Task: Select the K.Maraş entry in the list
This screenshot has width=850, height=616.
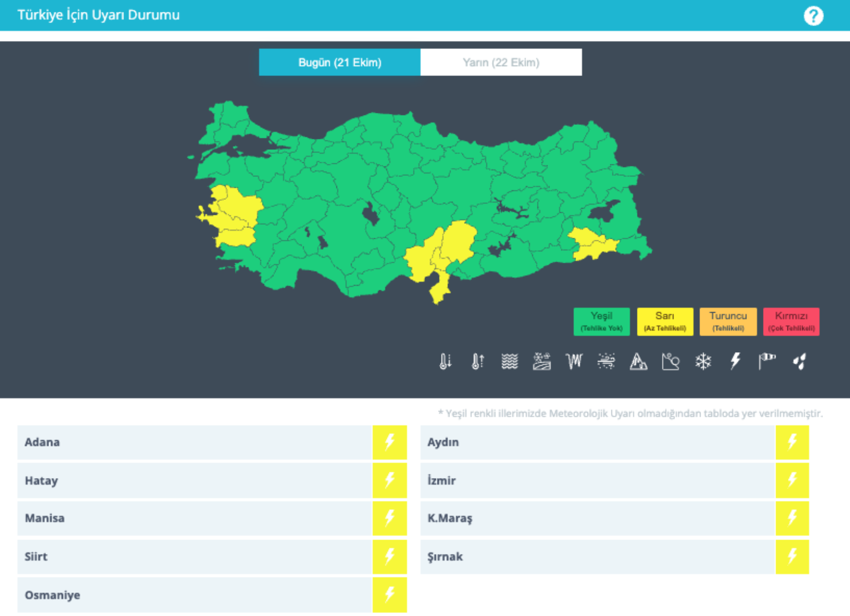Action: (x=597, y=518)
